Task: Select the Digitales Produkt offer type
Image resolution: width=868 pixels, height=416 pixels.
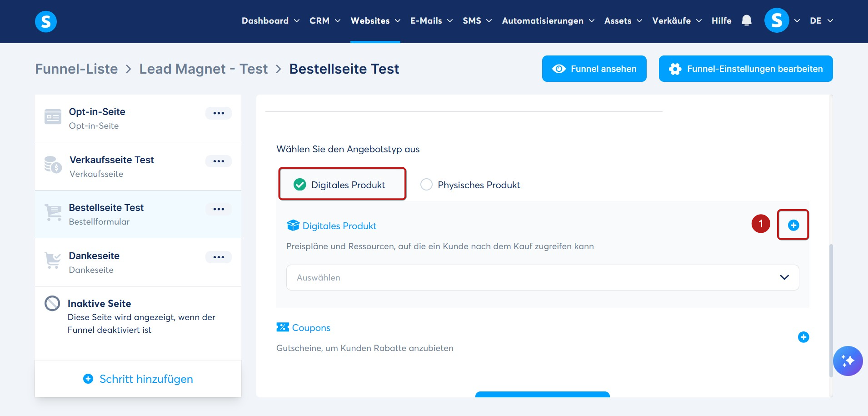Action: (x=342, y=184)
